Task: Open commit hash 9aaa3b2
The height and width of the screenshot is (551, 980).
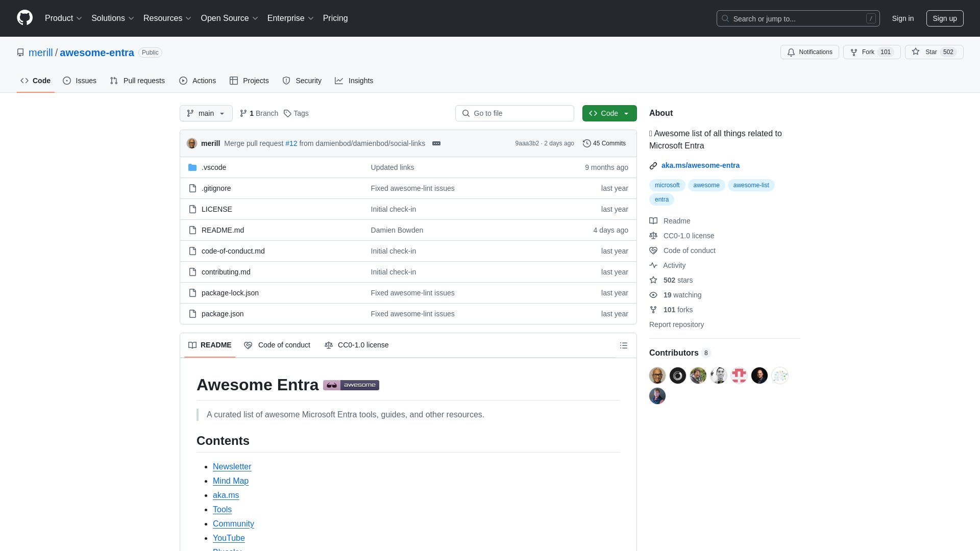Action: coord(527,143)
